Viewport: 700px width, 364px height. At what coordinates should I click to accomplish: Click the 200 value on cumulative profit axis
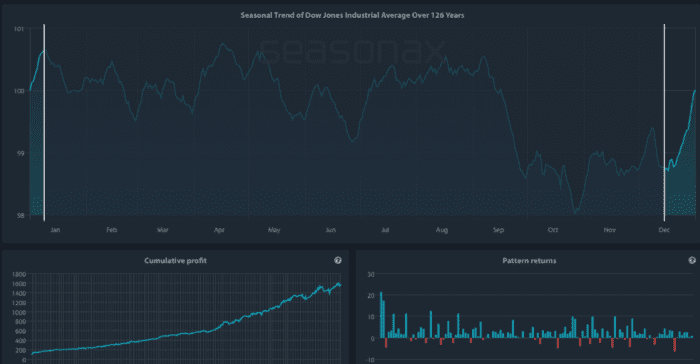tap(21, 350)
